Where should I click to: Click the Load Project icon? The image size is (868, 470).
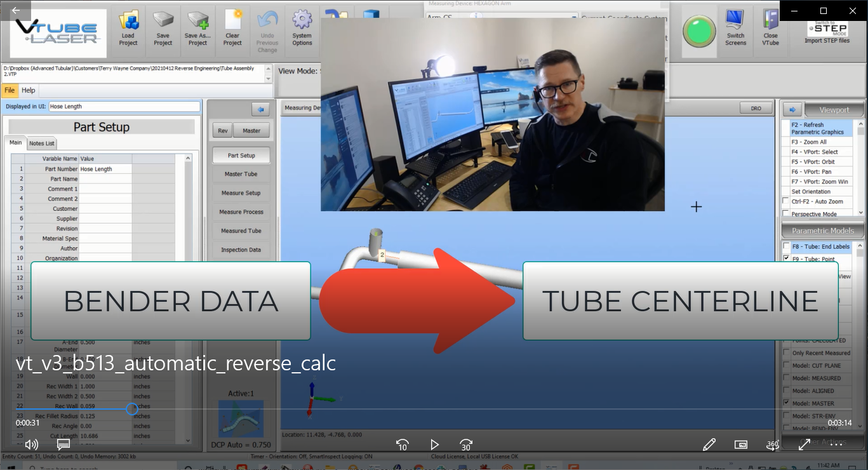pos(128,27)
